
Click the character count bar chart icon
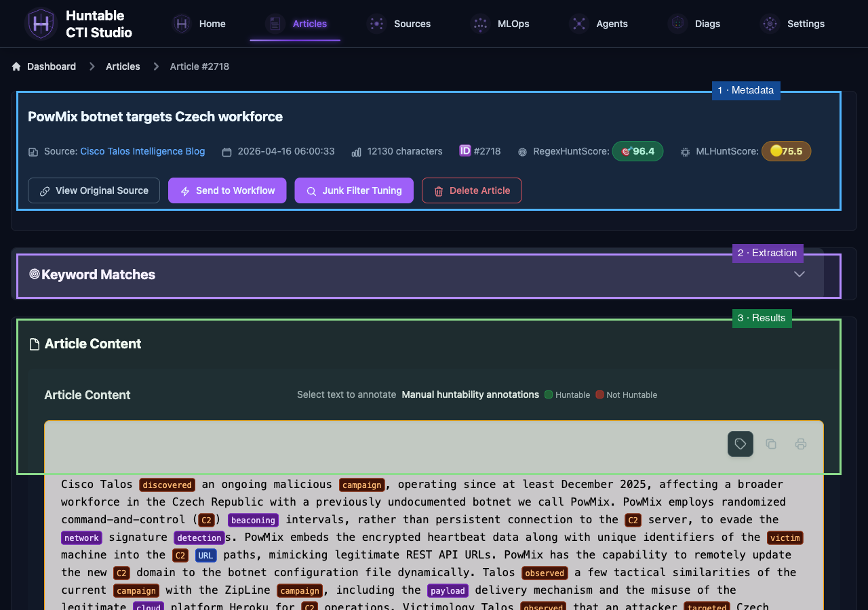pos(356,152)
